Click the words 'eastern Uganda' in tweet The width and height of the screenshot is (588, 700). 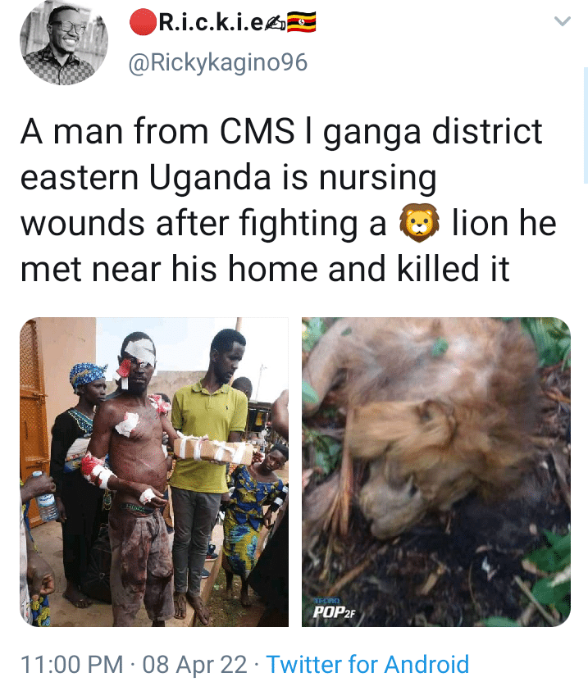146,177
